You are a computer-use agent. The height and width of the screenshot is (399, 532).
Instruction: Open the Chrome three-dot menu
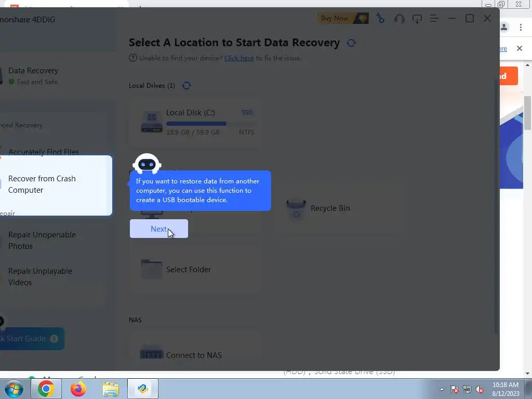point(521,27)
